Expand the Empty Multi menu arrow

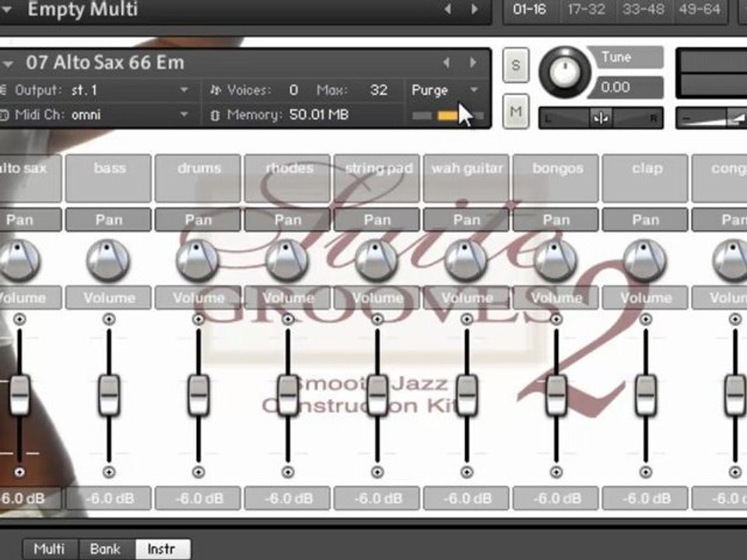point(7,9)
